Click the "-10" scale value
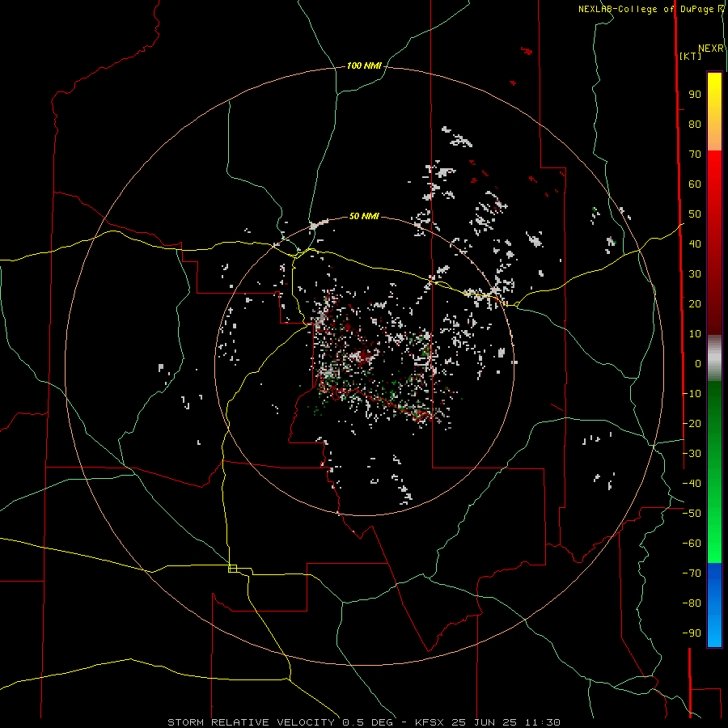Screen dimensions: 728x728 pos(692,394)
